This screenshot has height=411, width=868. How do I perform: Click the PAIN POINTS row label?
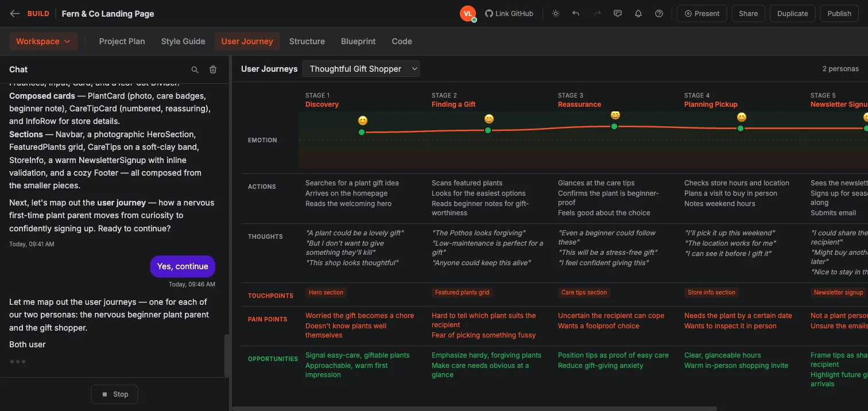268,319
